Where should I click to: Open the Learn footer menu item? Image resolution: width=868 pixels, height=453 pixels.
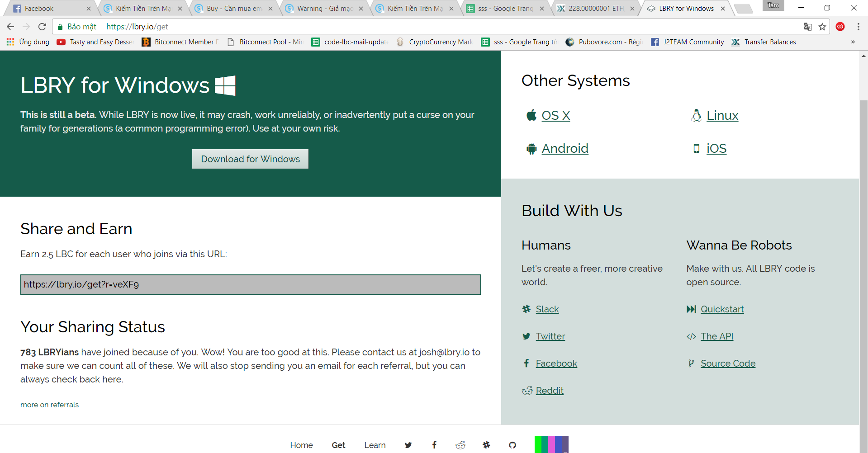click(x=375, y=445)
